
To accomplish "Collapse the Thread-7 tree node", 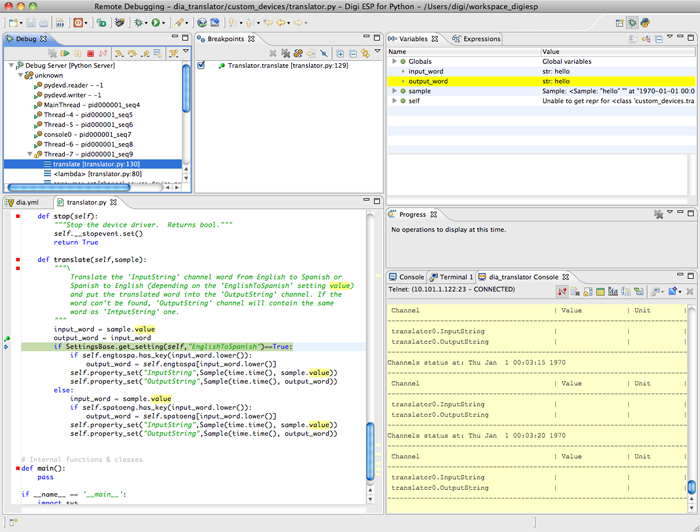I will pyautogui.click(x=30, y=154).
